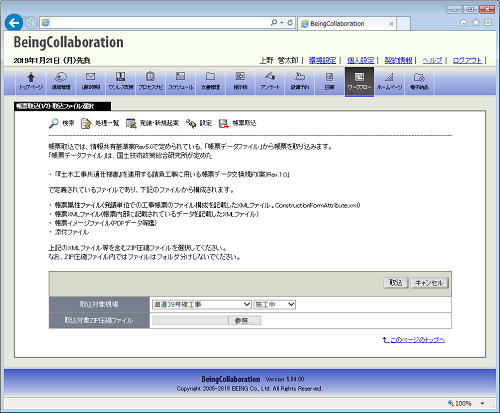This screenshot has width=500, height=413.
Task: Open browser favorites star icon
Action: [x=476, y=22]
